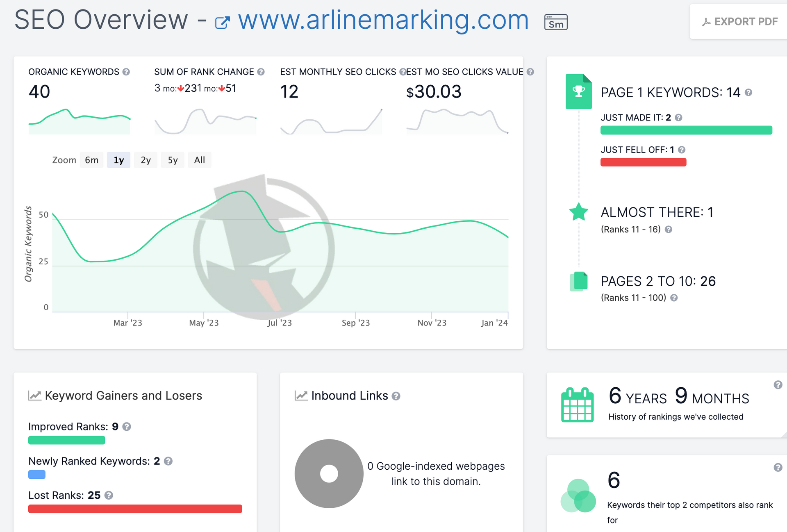Set chart zoom to All

(200, 160)
